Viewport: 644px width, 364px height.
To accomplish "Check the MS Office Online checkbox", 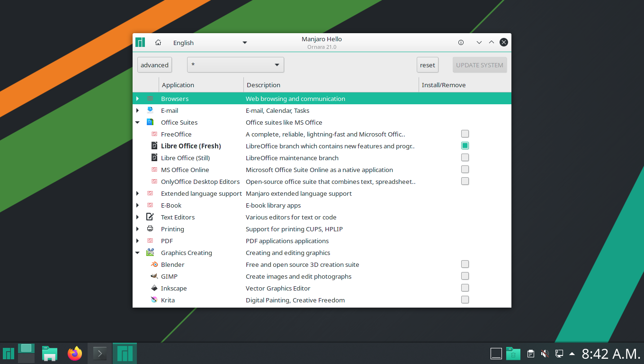I will point(465,170).
